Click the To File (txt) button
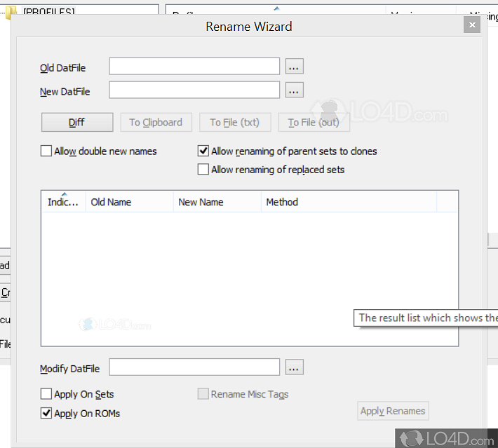Image resolution: width=498 pixels, height=448 pixels. click(x=234, y=122)
